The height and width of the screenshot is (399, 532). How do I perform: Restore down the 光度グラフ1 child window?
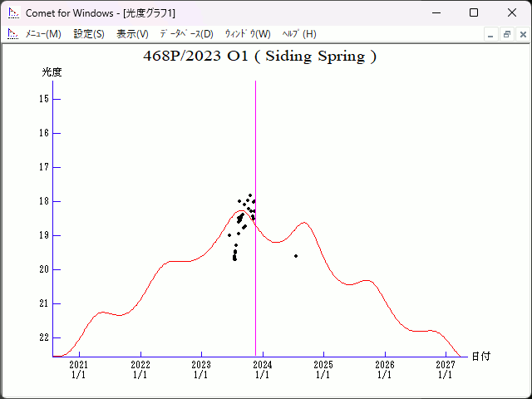click(x=506, y=34)
